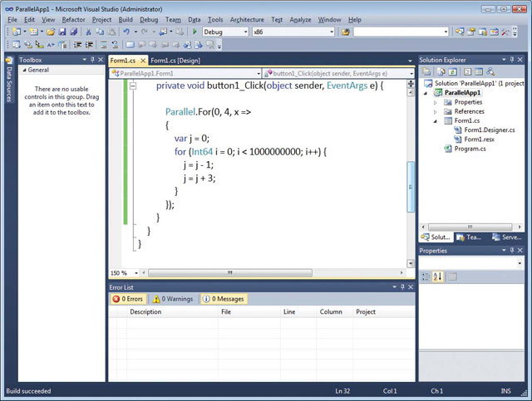The width and height of the screenshot is (532, 401).
Task: Select Form1.Designer.cs in Solution Explorer
Action: click(490, 130)
